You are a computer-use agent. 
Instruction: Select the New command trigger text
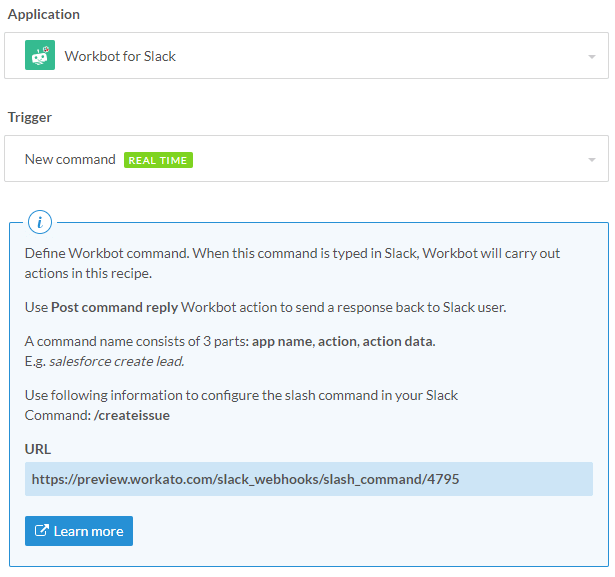tap(70, 159)
